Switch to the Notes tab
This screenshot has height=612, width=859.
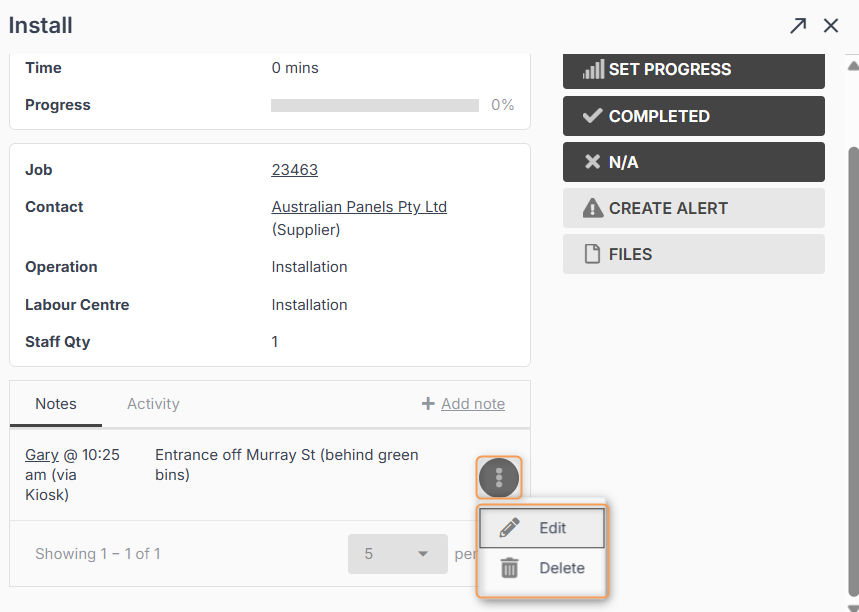pyautogui.click(x=56, y=404)
